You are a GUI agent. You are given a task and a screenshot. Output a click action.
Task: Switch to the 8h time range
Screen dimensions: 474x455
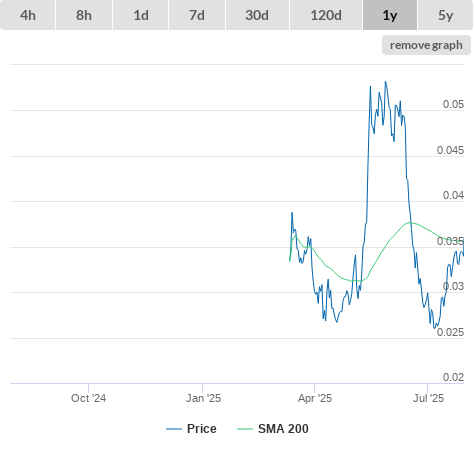pos(84,15)
